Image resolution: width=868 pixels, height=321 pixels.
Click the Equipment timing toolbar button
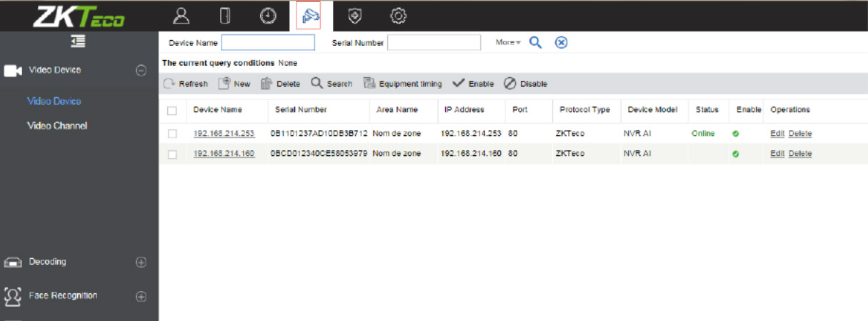tap(402, 84)
